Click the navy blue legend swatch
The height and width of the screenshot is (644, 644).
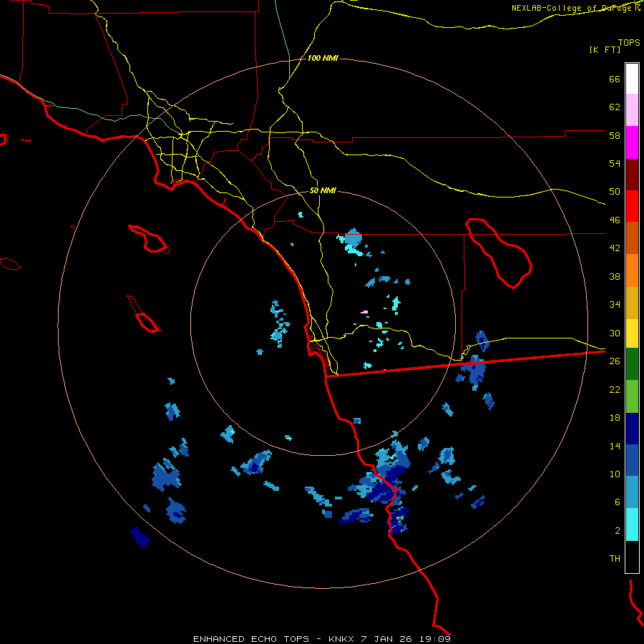pyautogui.click(x=632, y=429)
